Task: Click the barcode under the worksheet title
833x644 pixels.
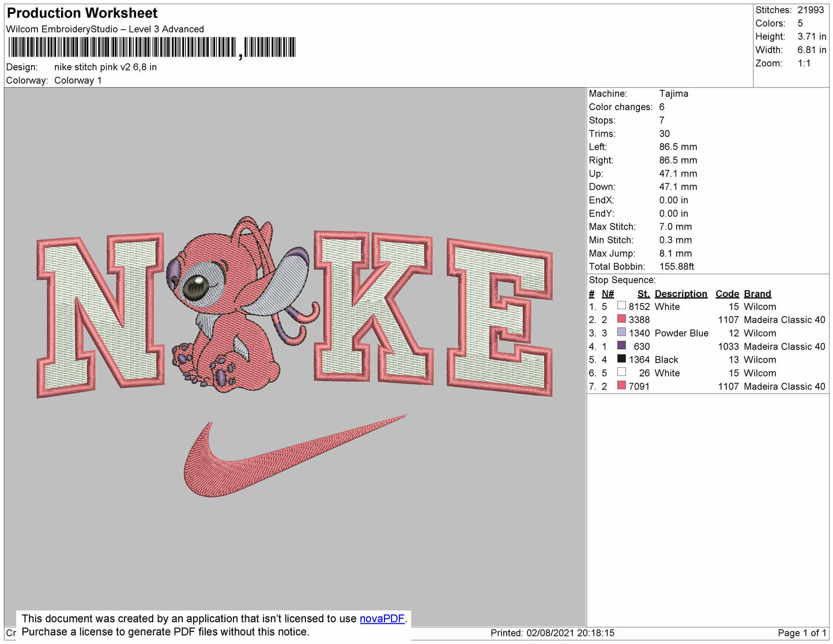Action: [x=152, y=47]
